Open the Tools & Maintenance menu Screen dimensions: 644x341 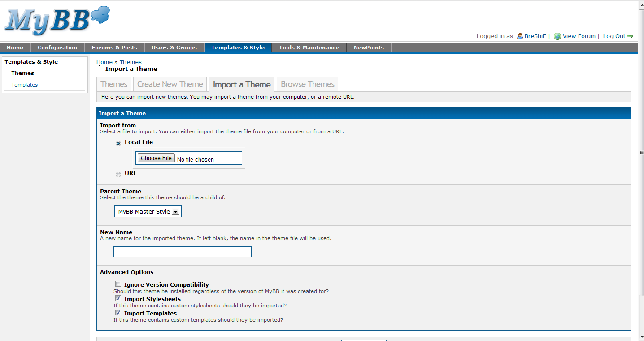[309, 47]
